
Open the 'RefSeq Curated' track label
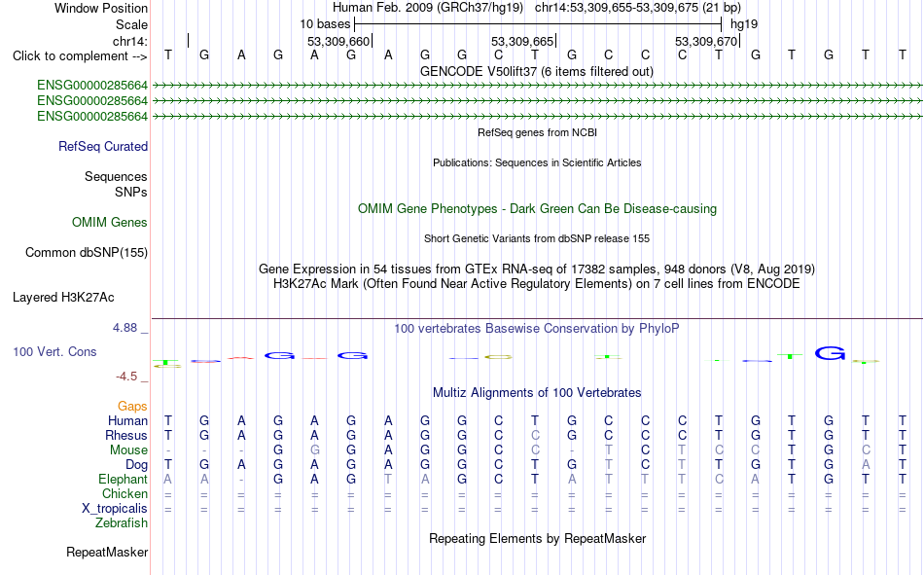click(103, 146)
